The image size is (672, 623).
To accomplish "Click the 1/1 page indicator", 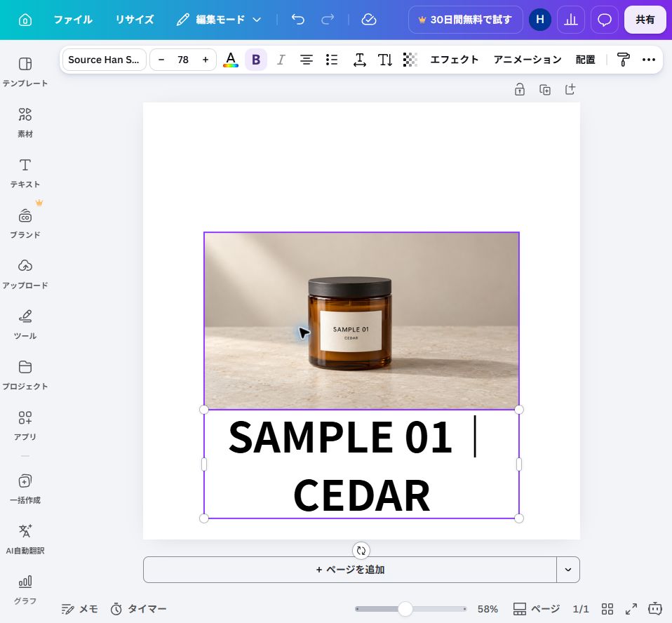I will 581,609.
